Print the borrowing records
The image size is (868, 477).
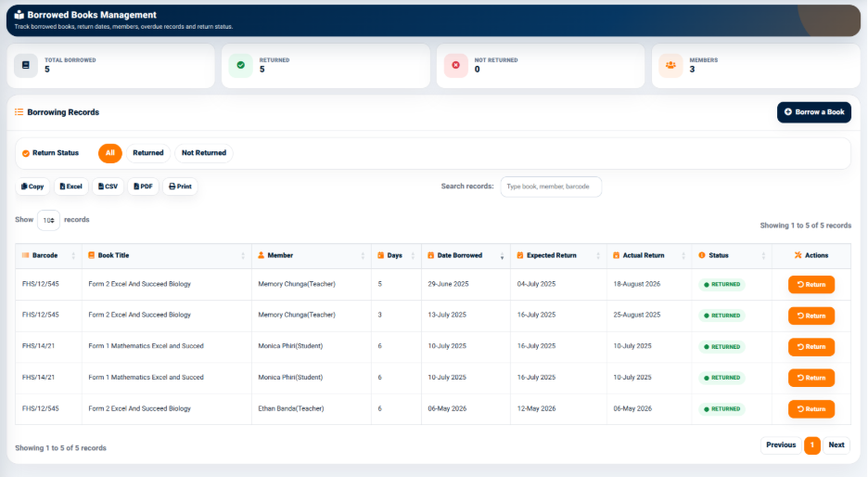tap(180, 187)
